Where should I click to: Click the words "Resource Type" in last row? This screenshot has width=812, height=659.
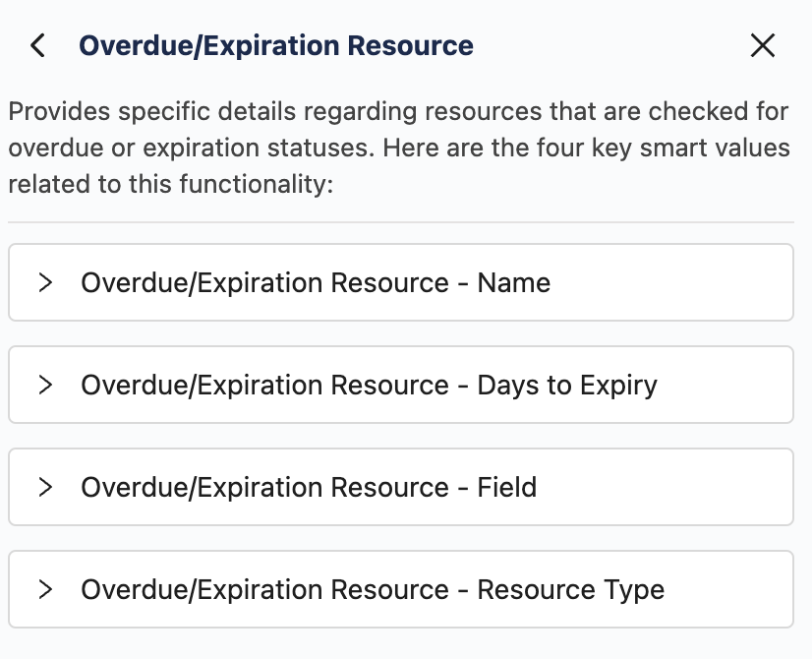(x=571, y=589)
